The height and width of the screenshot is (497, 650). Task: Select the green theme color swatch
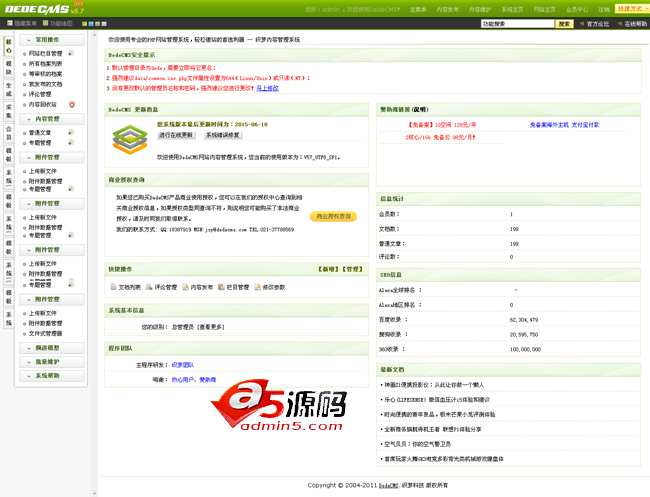point(84,24)
